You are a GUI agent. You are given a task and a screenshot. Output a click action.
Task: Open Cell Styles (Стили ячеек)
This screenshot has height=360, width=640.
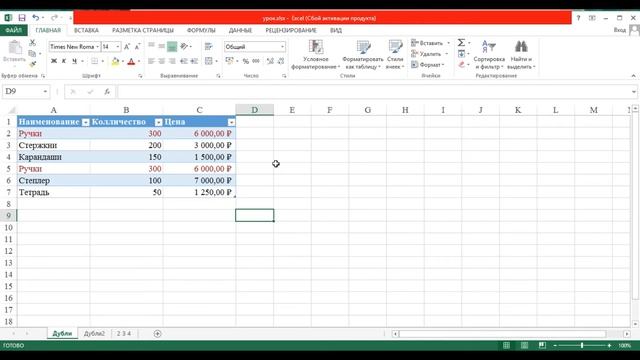pyautogui.click(x=395, y=55)
